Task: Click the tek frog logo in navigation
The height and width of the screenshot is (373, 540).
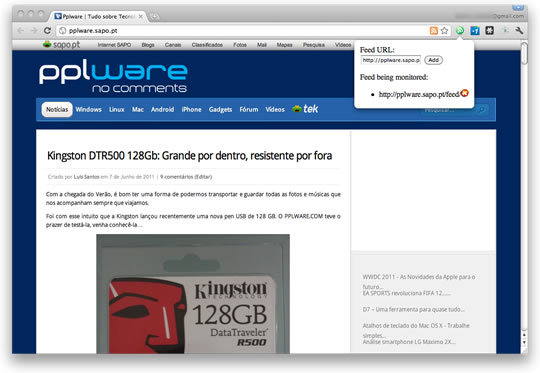Action: coord(305,109)
